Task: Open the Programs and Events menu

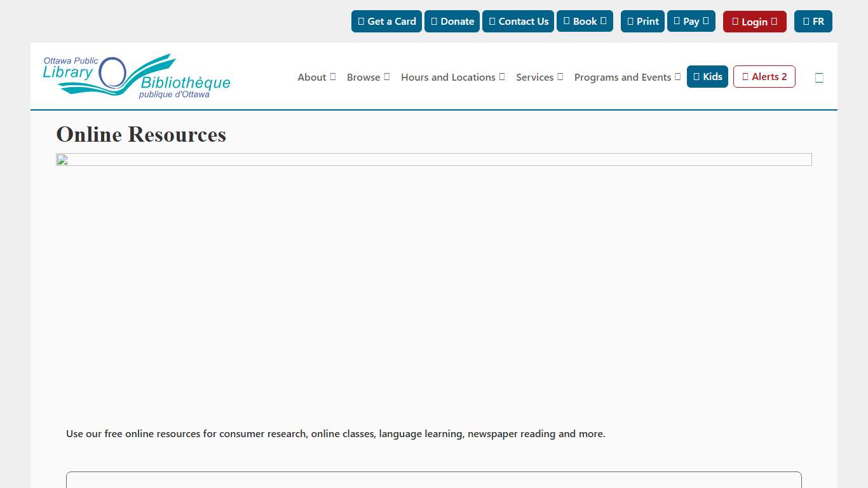Action: click(627, 77)
